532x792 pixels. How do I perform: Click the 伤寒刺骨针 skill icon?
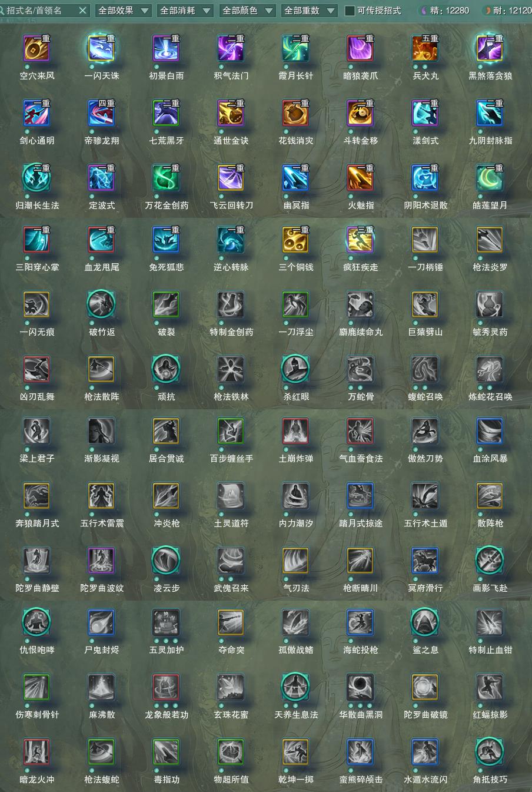click(x=36, y=688)
